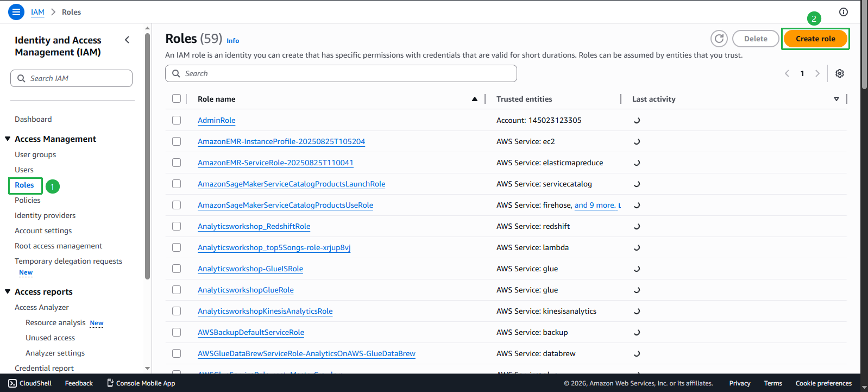Open User groups in the sidebar

click(35, 154)
